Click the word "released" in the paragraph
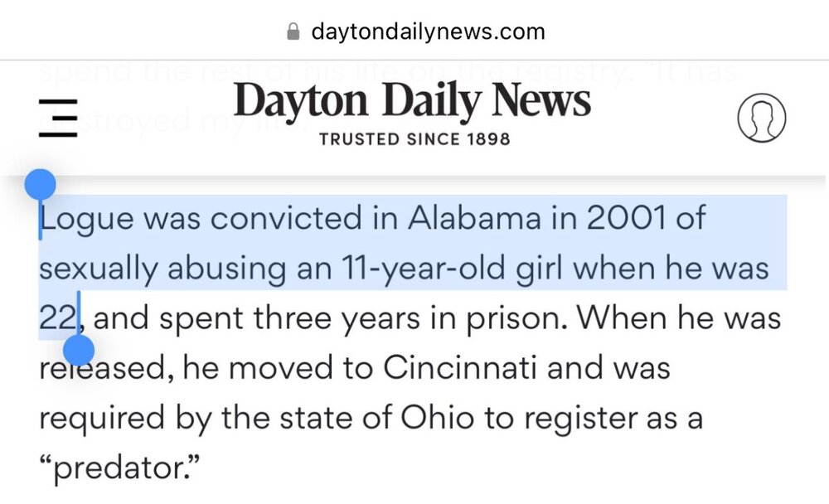829x504 pixels. point(99,367)
